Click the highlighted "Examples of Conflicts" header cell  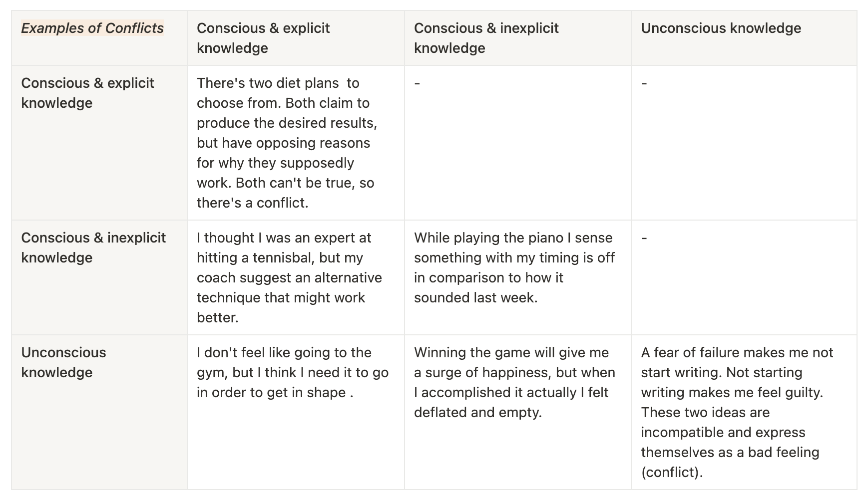(92, 28)
